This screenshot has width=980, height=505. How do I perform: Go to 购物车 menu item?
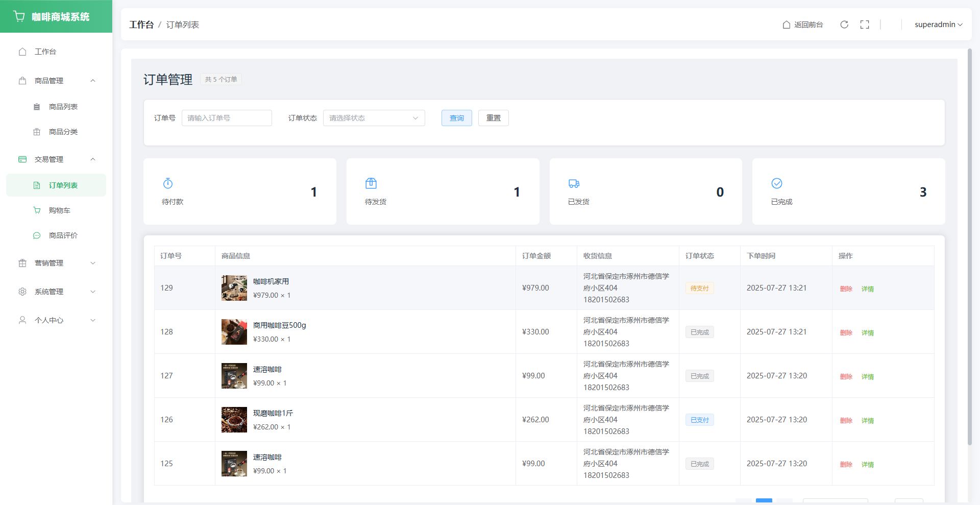pos(59,210)
